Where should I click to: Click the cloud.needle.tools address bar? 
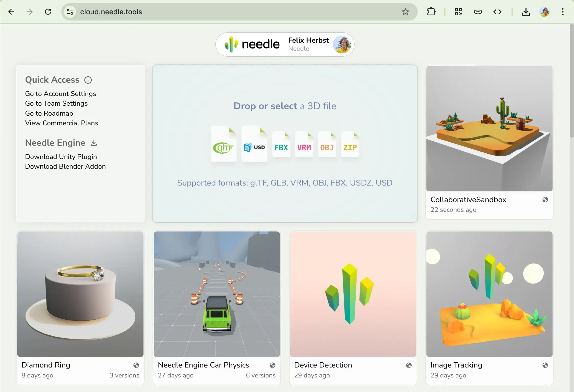[x=239, y=12]
